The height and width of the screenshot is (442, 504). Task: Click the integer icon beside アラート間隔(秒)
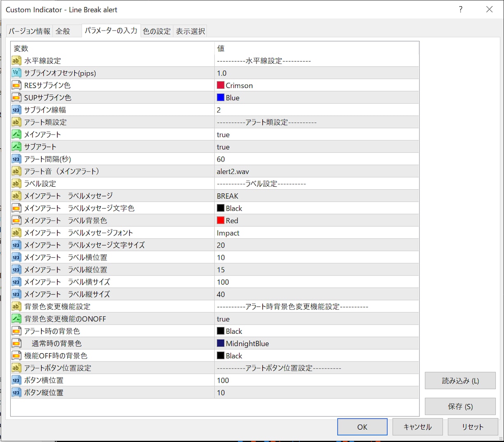[x=16, y=159]
